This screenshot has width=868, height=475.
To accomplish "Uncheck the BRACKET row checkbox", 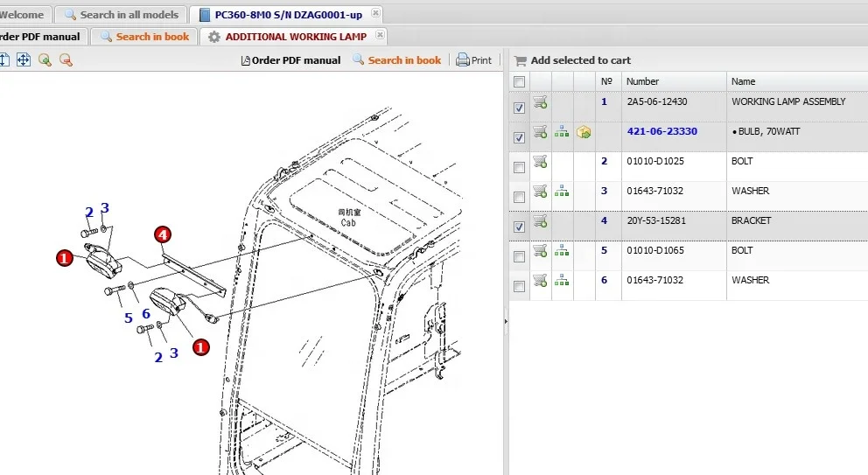I will 519,227.
